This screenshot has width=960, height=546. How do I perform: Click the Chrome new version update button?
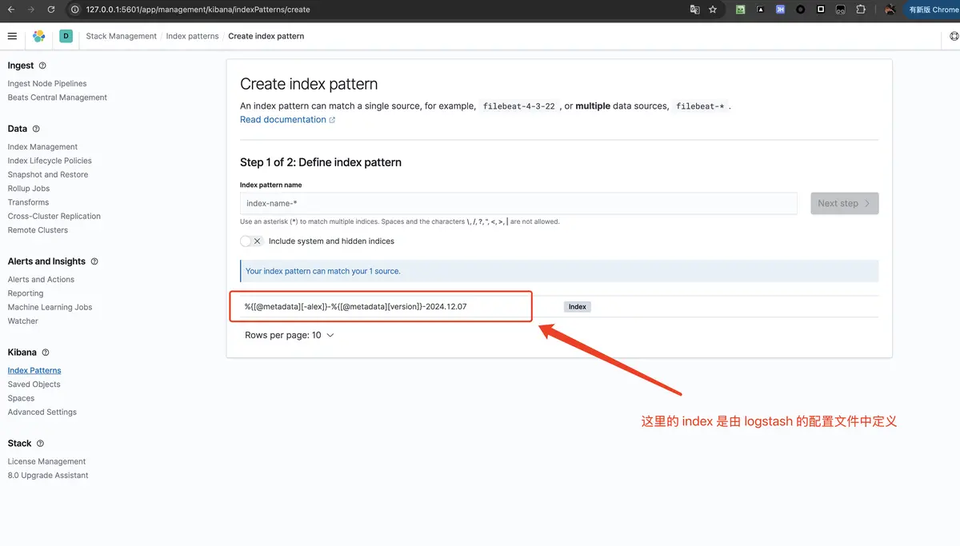pyautogui.click(x=932, y=9)
